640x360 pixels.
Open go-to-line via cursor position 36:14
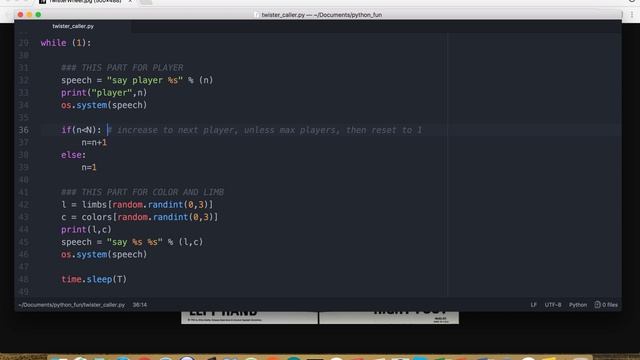[140, 305]
